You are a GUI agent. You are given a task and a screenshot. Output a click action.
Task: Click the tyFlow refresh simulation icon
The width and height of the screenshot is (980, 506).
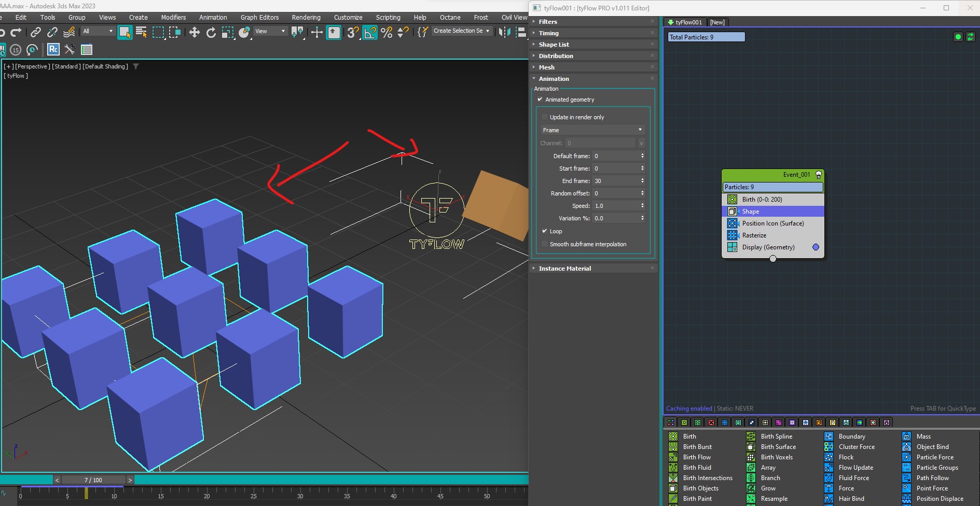coord(970,37)
